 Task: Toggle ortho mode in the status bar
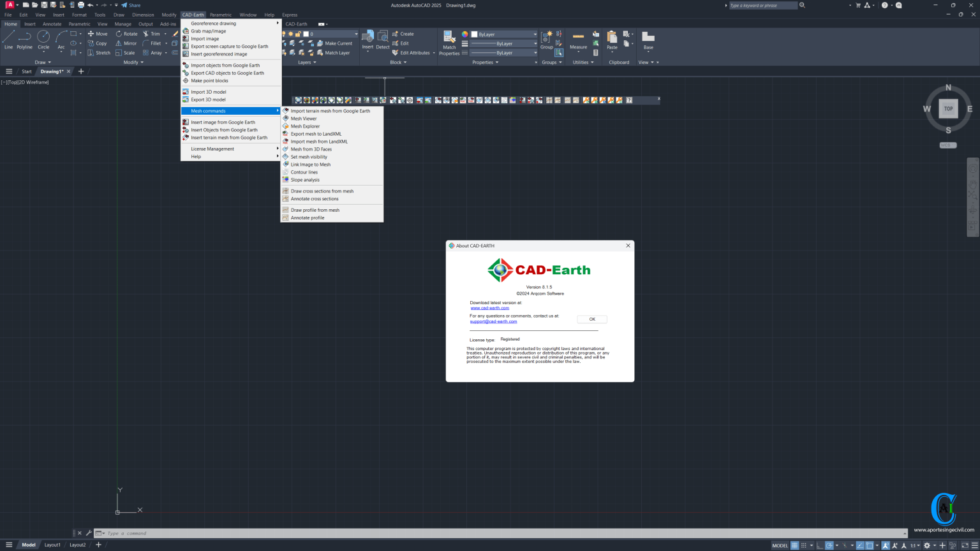click(819, 545)
